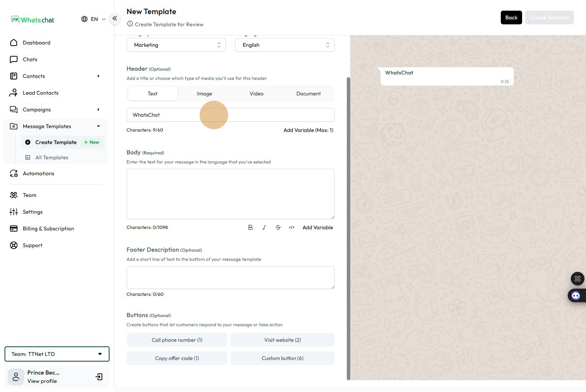The height and width of the screenshot is (392, 586).
Task: Expand the Team: TTNet LTD selector
Action: [57, 354]
